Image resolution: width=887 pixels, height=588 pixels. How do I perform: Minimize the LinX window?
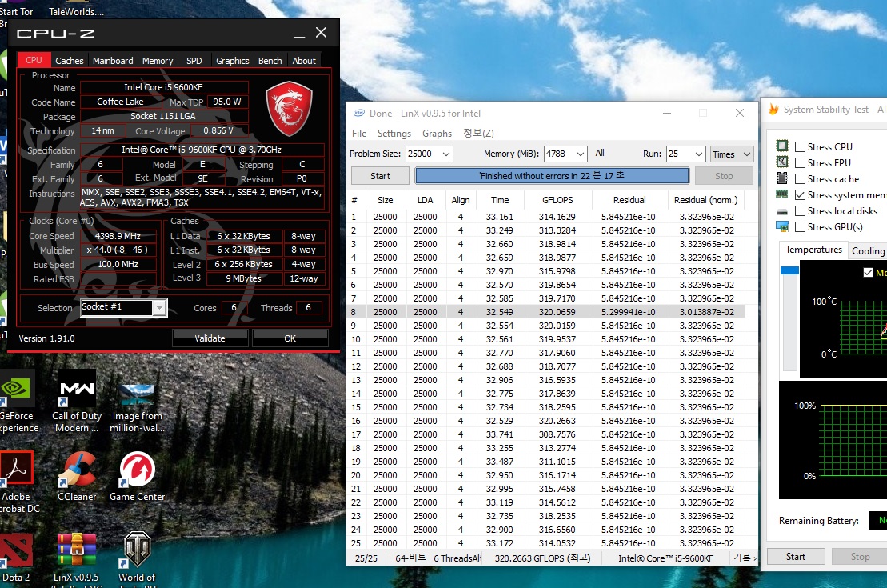(x=667, y=113)
